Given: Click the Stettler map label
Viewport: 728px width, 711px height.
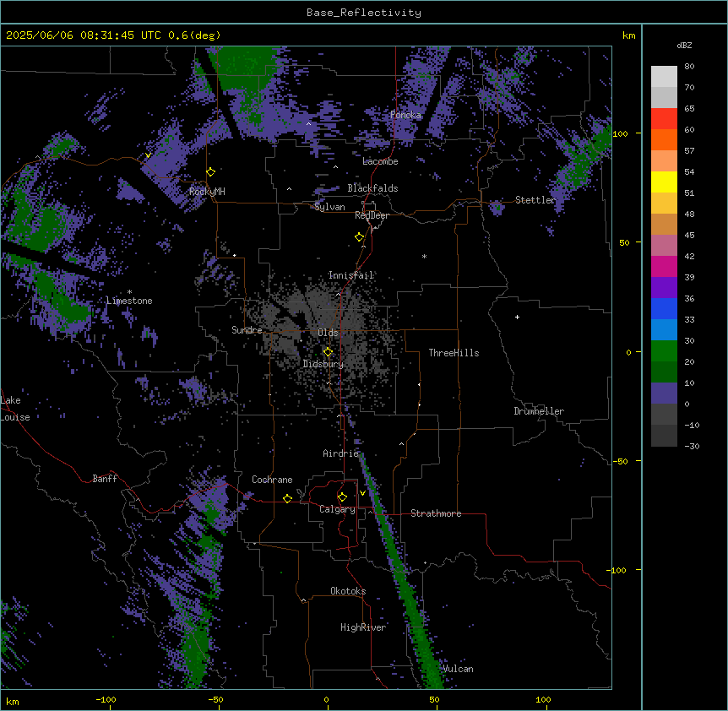Looking at the screenshot, I should (535, 200).
